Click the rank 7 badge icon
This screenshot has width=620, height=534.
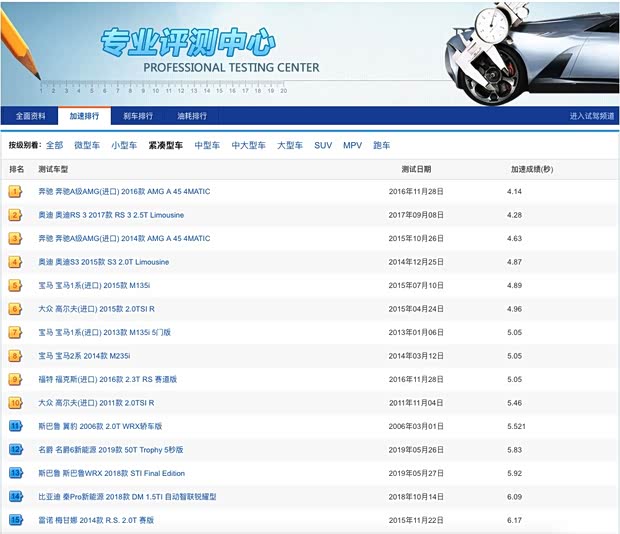[15, 333]
